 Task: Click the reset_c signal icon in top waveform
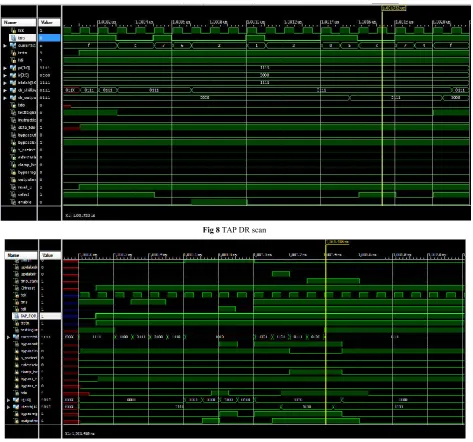click(13, 187)
